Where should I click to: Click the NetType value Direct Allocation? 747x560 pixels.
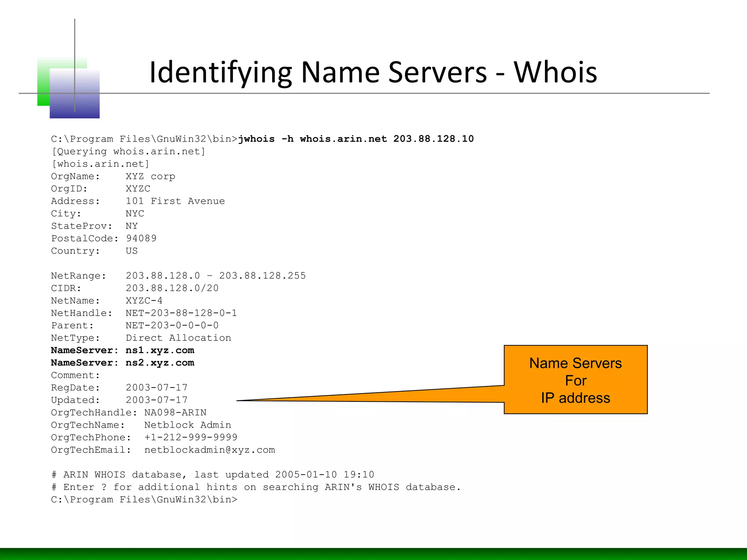pos(178,338)
